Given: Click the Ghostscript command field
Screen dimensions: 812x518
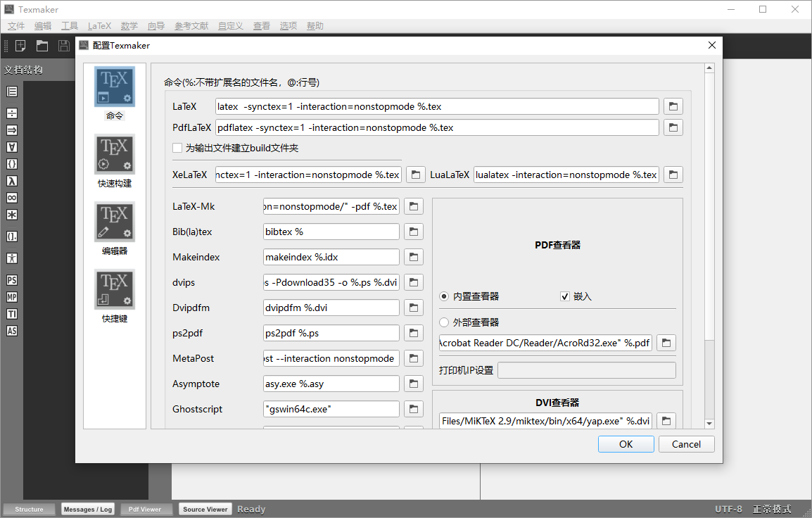Looking at the screenshot, I should (331, 409).
